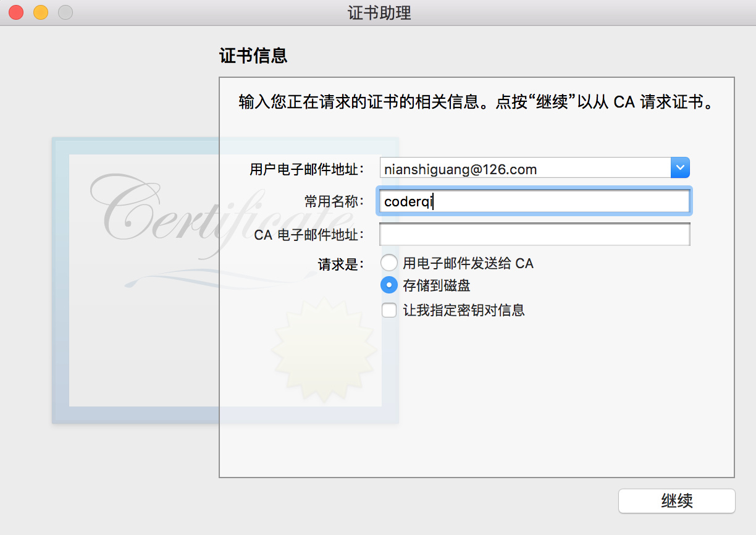Image resolution: width=756 pixels, height=535 pixels.
Task: Click the gray disabled zoom window button
Action: click(x=65, y=12)
